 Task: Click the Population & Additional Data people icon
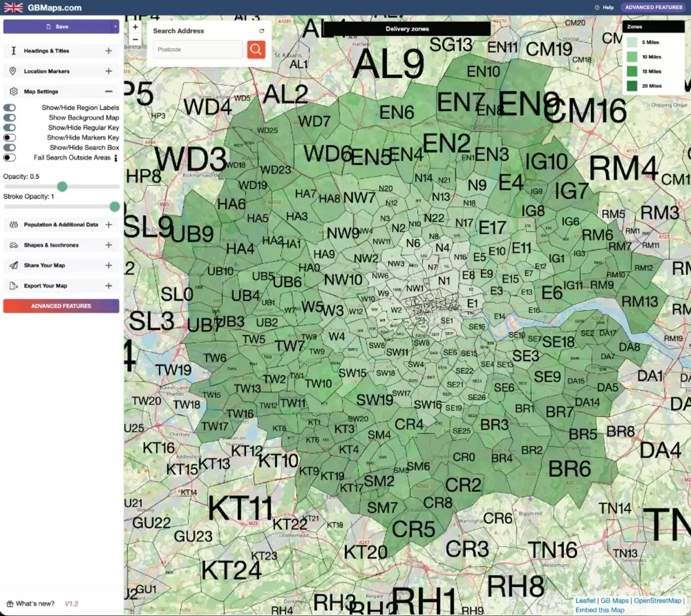click(x=13, y=225)
